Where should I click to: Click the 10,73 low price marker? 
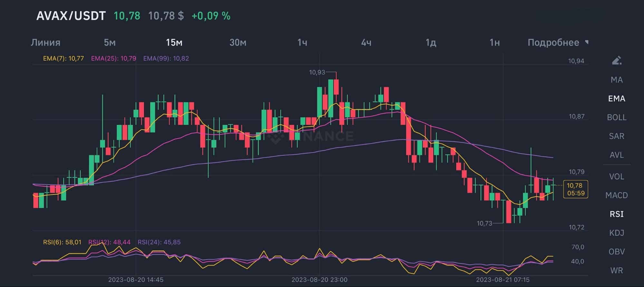[485, 223]
